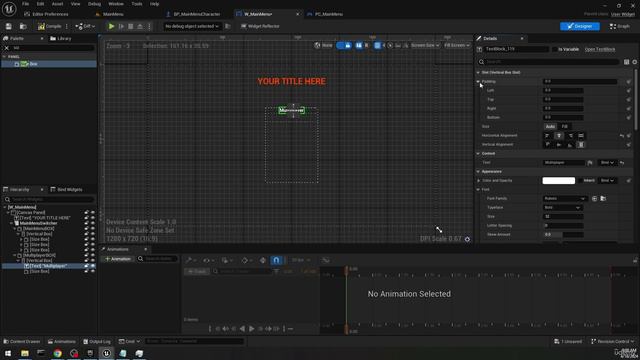Open the Color and Opacity swatch
The height and width of the screenshot is (360, 640).
pos(559,180)
